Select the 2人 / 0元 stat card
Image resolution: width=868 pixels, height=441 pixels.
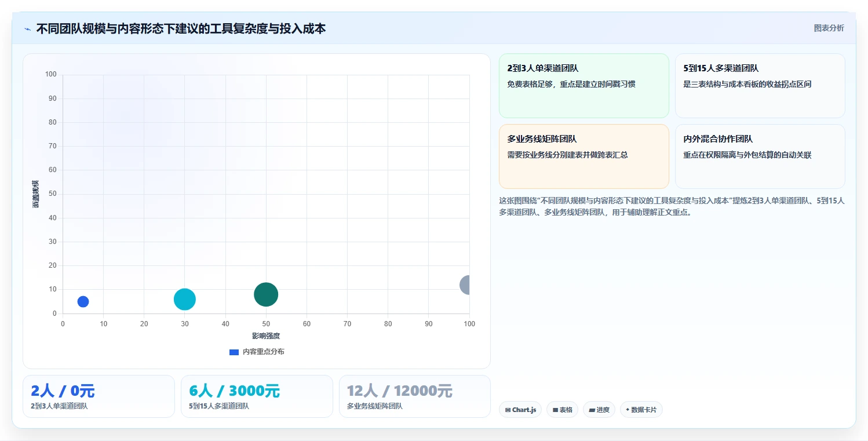99,396
